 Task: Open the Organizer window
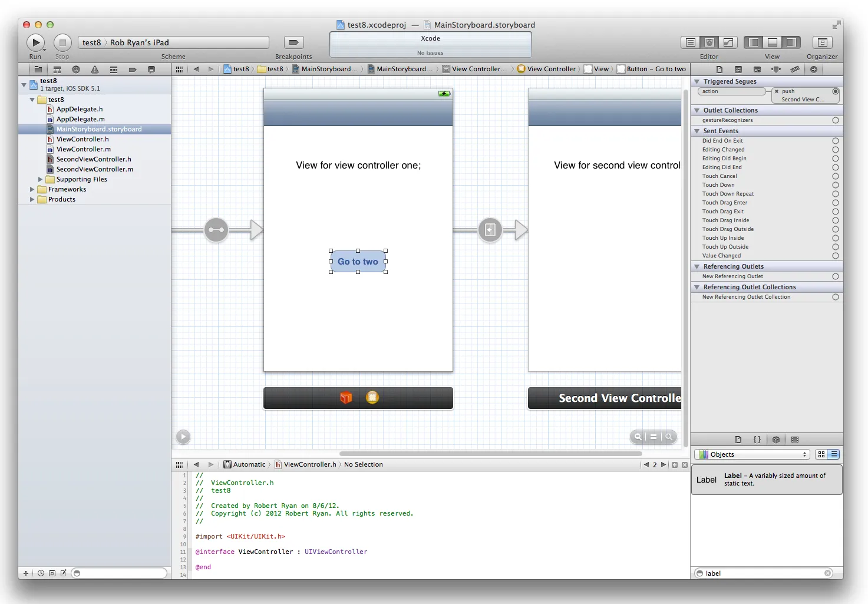click(x=822, y=42)
